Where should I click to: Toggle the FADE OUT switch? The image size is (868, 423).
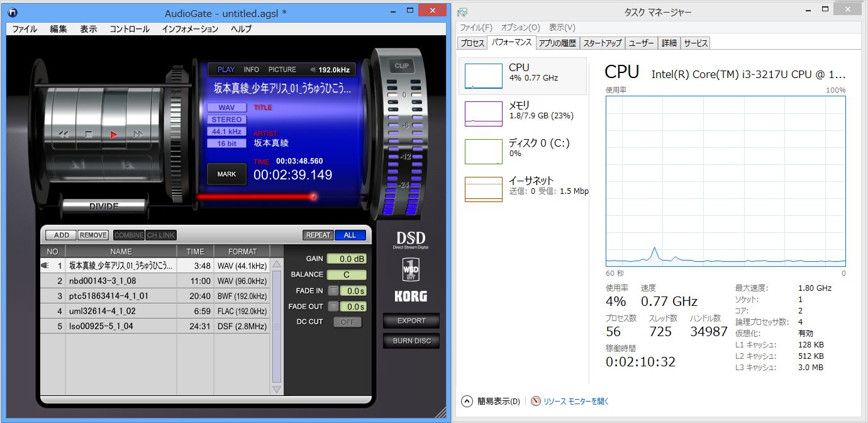point(333,307)
